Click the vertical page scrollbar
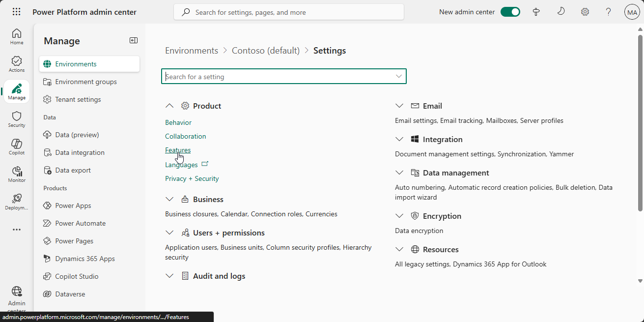644x322 pixels. pyautogui.click(x=640, y=123)
